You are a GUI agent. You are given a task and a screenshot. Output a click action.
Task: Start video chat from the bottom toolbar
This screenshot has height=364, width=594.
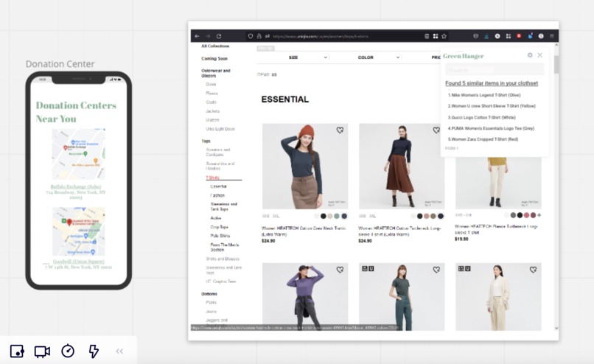point(42,351)
